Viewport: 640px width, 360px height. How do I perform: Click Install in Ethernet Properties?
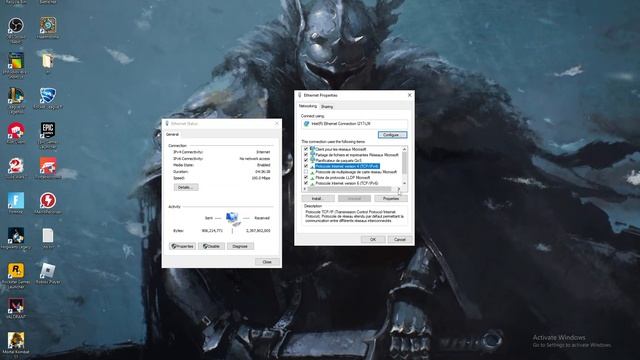[318, 198]
